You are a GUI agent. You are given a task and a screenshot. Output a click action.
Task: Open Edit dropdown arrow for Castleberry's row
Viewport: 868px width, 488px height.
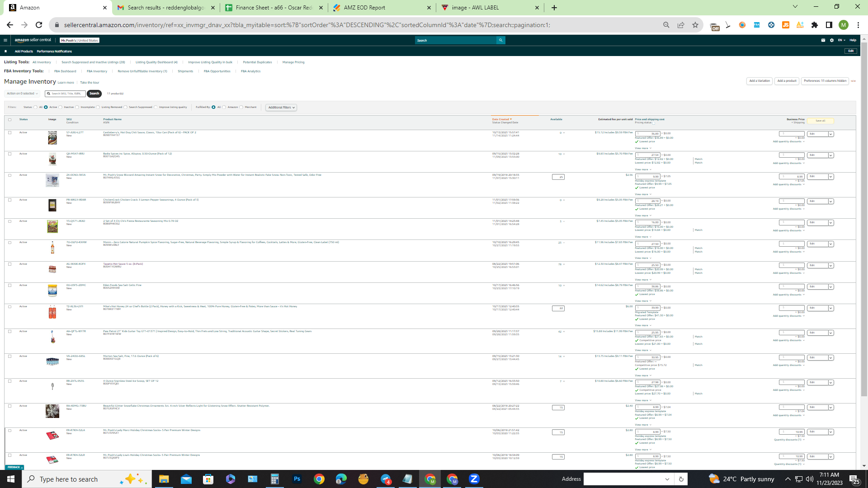[x=831, y=134]
